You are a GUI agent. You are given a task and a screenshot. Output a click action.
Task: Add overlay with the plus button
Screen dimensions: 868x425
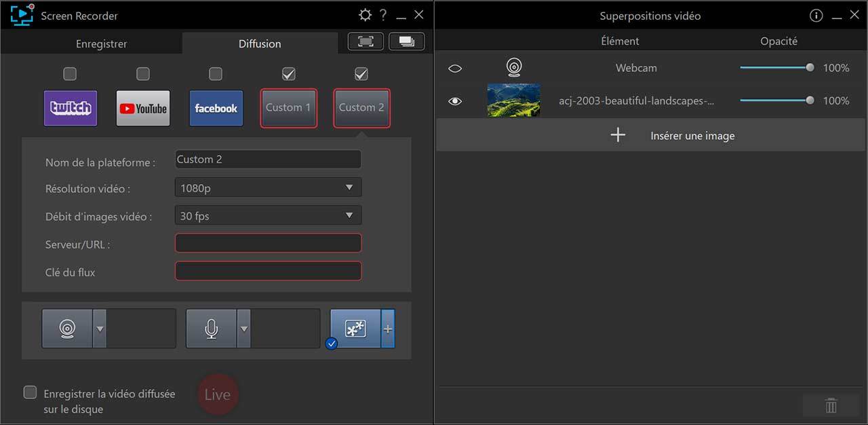coord(388,329)
